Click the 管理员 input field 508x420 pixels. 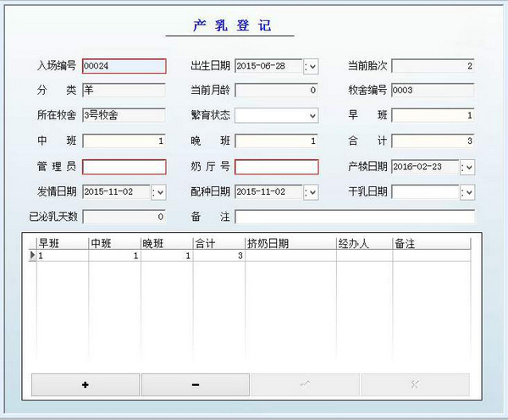(x=124, y=167)
